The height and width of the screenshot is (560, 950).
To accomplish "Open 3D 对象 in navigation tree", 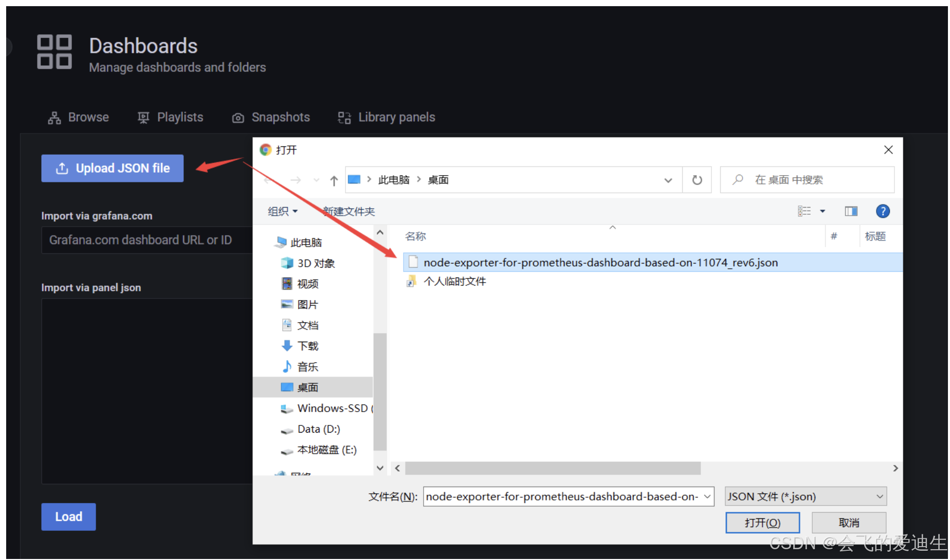I will [308, 263].
